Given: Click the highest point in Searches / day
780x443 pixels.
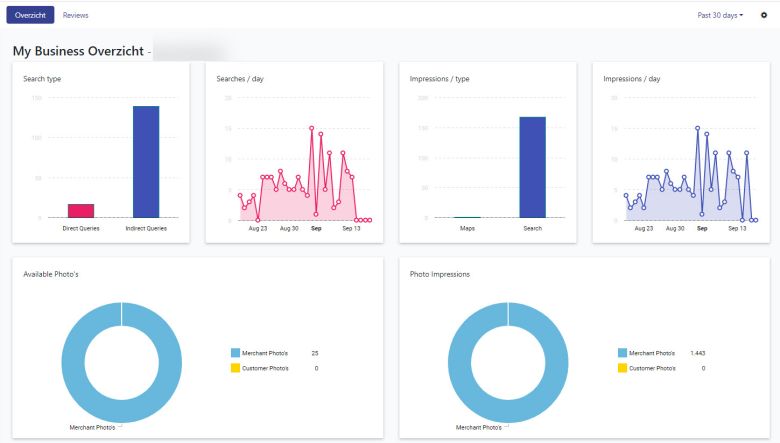Looking at the screenshot, I should point(312,128).
